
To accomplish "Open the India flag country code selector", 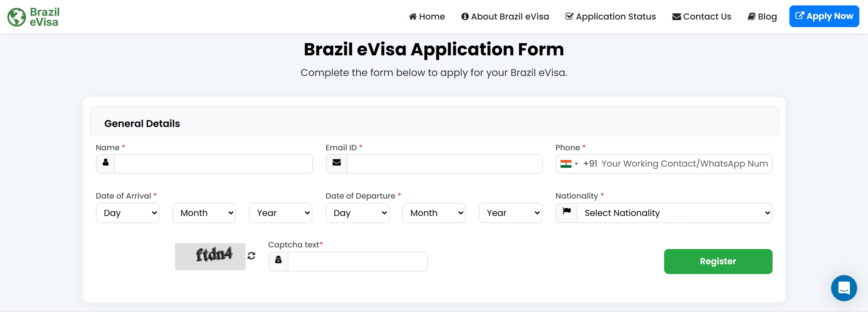I will (569, 164).
